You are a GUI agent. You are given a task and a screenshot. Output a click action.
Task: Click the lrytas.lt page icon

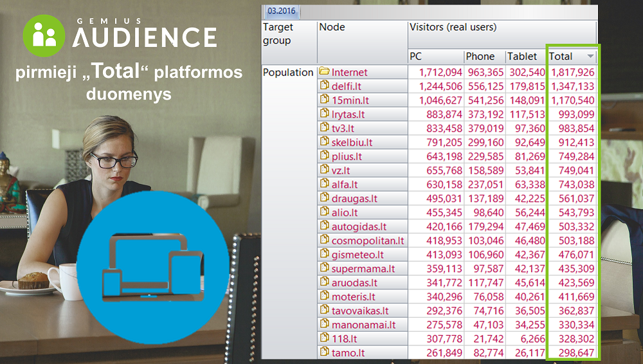(x=324, y=113)
